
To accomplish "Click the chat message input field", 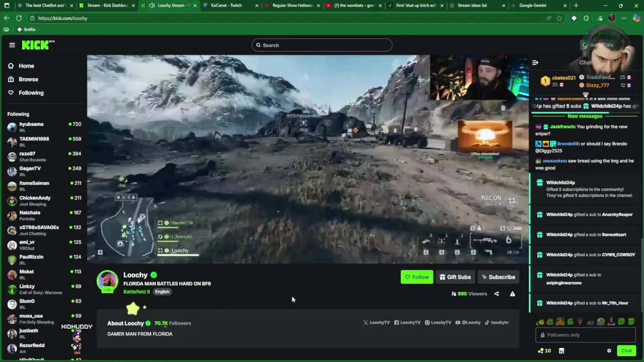I will [x=586, y=335].
